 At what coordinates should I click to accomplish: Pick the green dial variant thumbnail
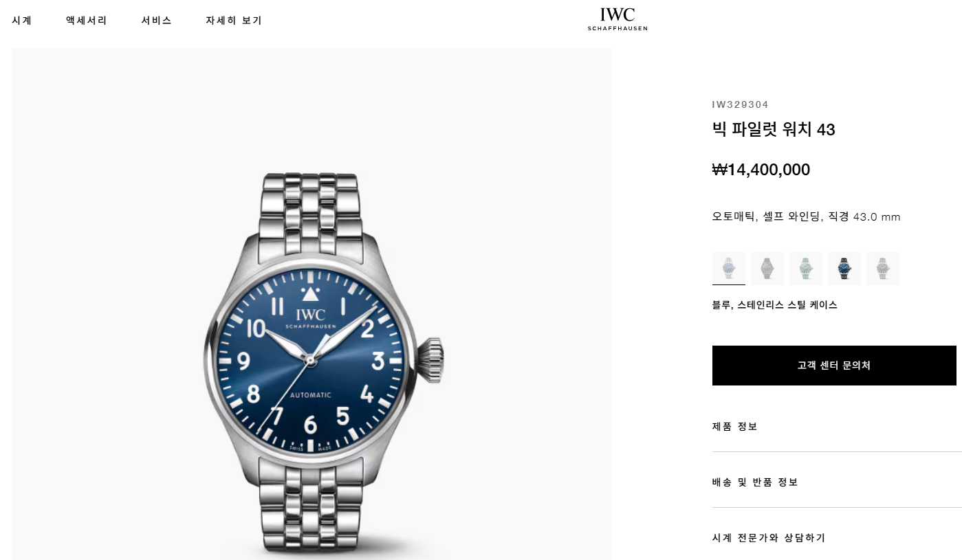click(806, 268)
